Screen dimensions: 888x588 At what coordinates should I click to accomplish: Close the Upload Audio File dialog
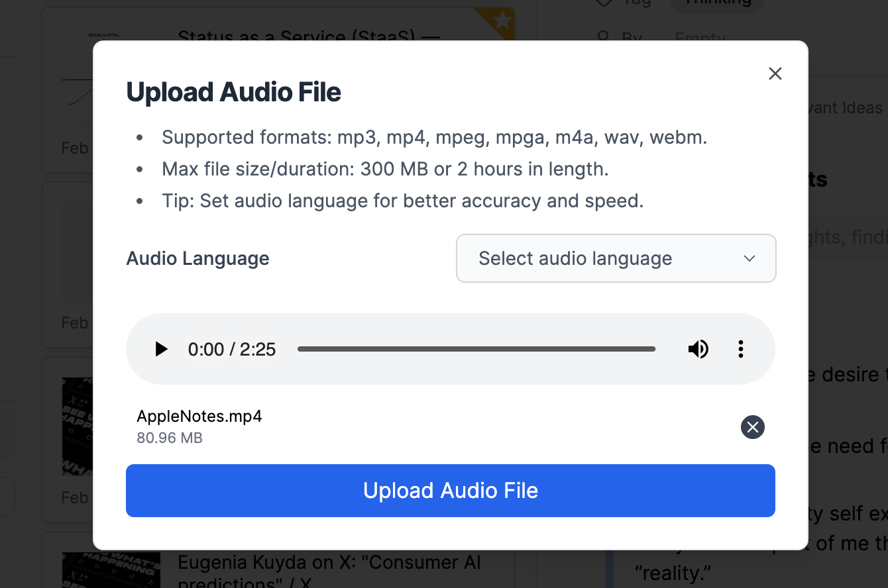coord(775,73)
